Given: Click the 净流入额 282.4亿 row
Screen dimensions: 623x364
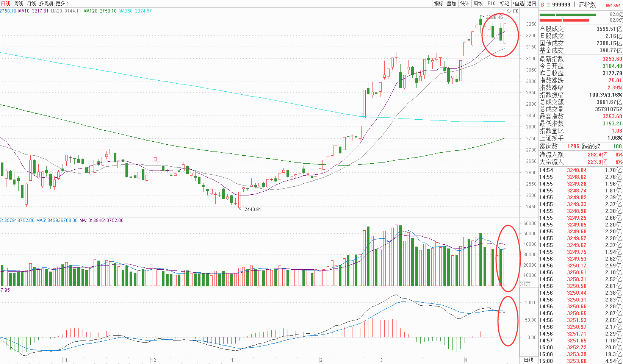Looking at the screenshot, I should (581, 155).
